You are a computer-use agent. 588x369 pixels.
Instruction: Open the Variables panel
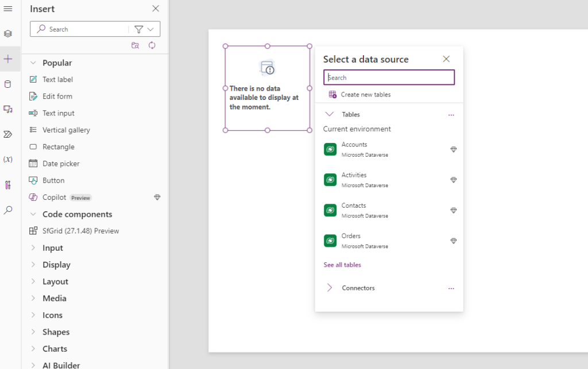click(8, 160)
